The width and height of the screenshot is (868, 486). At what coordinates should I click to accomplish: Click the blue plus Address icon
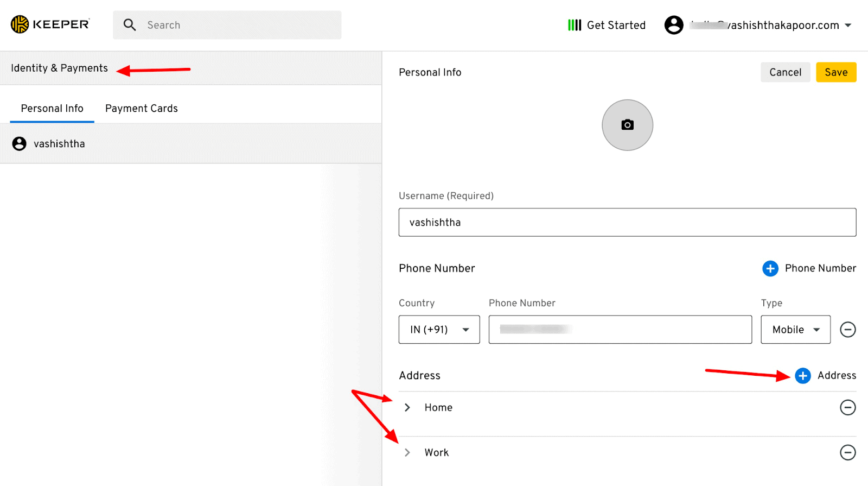tap(803, 376)
